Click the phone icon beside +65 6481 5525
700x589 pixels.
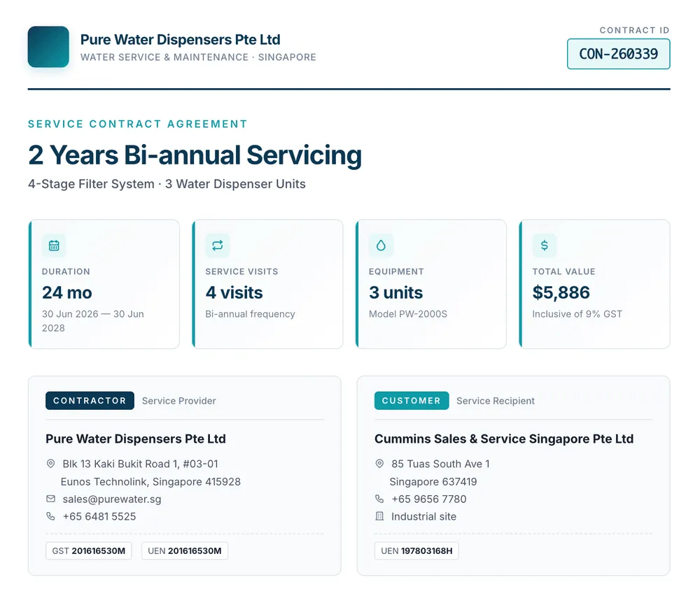point(51,516)
